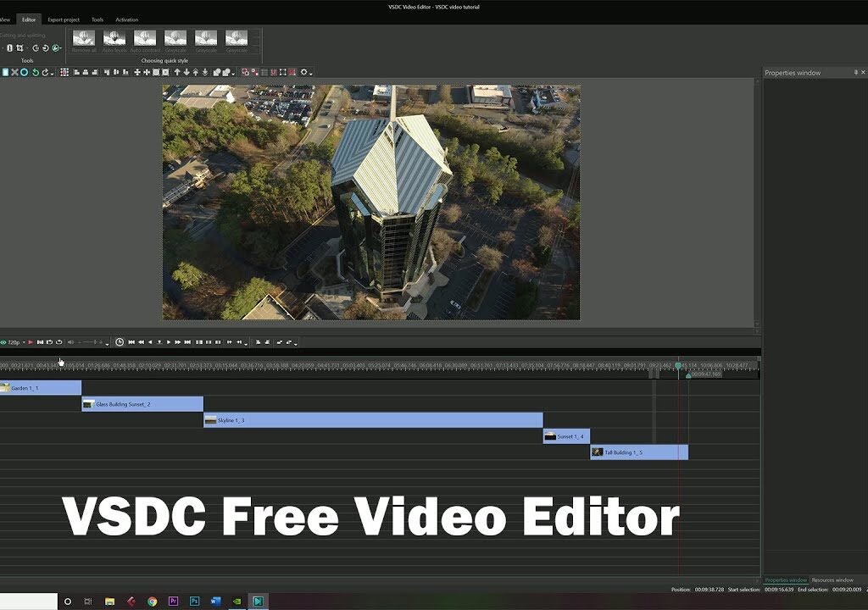Switch to Resources window bottom tab
868x610 pixels.
pyautogui.click(x=832, y=580)
